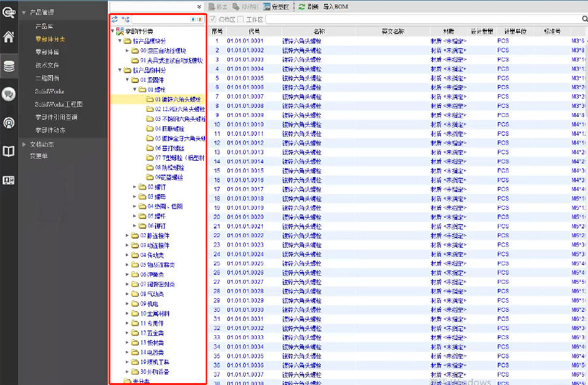Image resolution: width=588 pixels, height=385 pixels.
Task: Click the refresh icon above the classification tree
Action: tap(115, 20)
